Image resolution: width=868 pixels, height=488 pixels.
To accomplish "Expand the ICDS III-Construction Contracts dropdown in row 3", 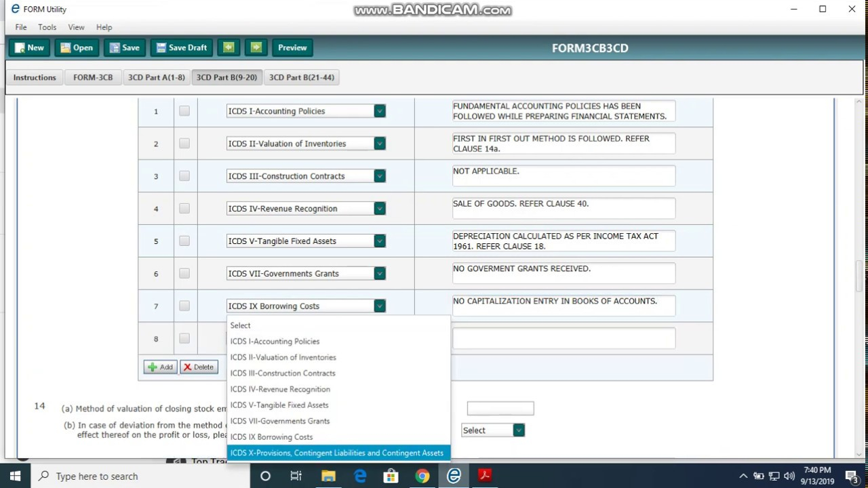I will [380, 176].
